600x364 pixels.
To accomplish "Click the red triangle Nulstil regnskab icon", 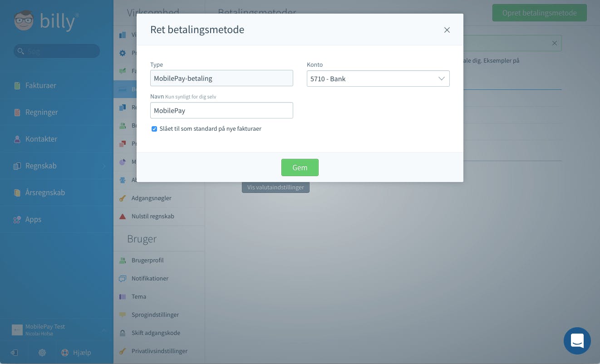I will tap(123, 216).
